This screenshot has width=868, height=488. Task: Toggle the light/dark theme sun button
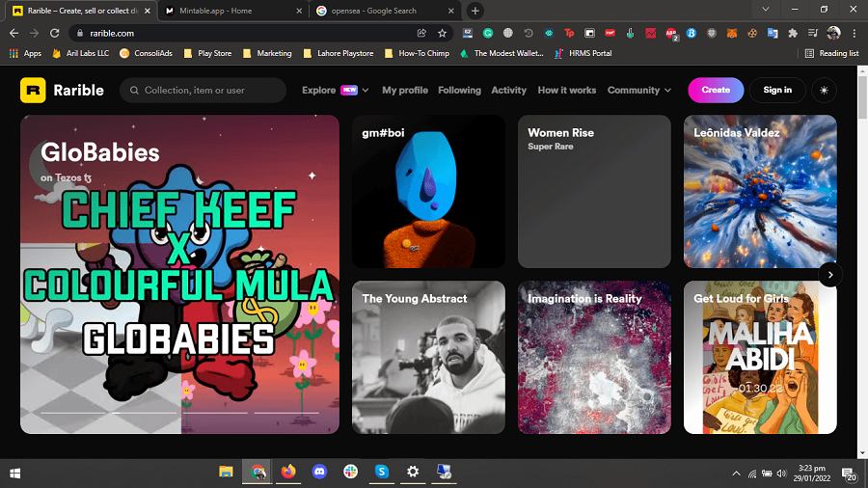pos(824,91)
